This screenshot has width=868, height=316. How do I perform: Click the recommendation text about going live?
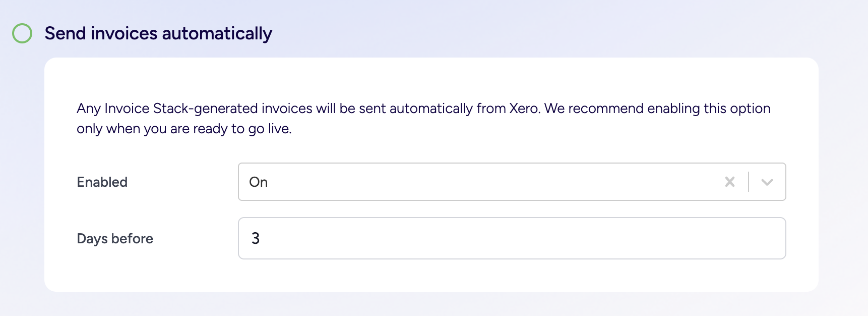pyautogui.click(x=422, y=118)
